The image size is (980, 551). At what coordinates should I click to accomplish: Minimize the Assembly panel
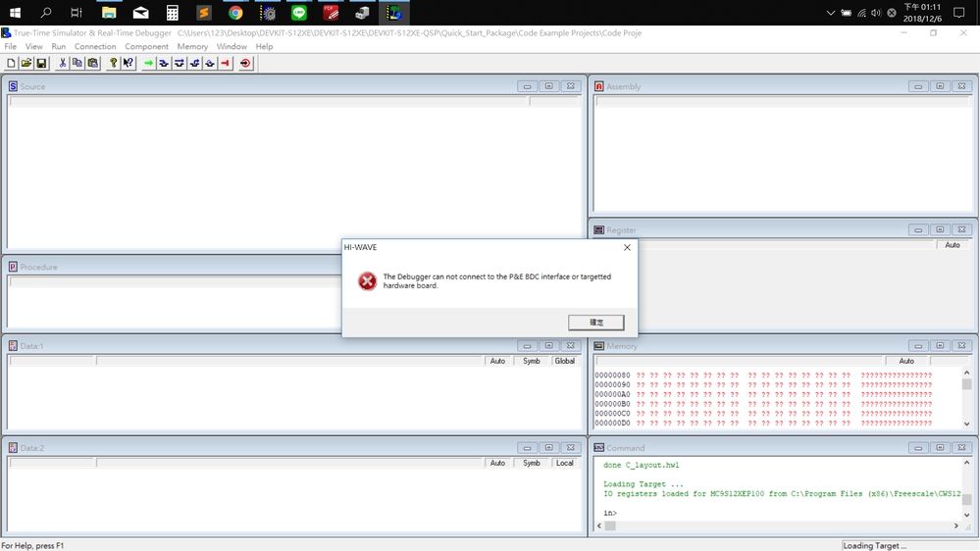tap(918, 86)
